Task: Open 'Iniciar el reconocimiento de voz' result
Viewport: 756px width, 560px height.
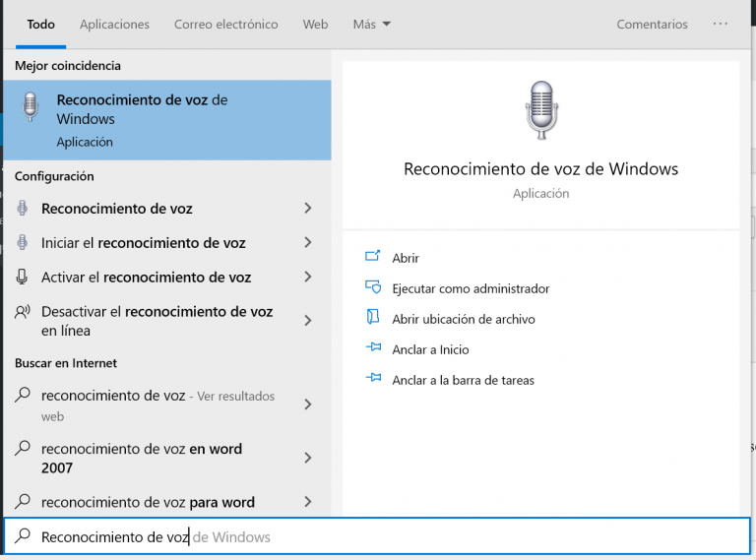Action: (x=166, y=242)
